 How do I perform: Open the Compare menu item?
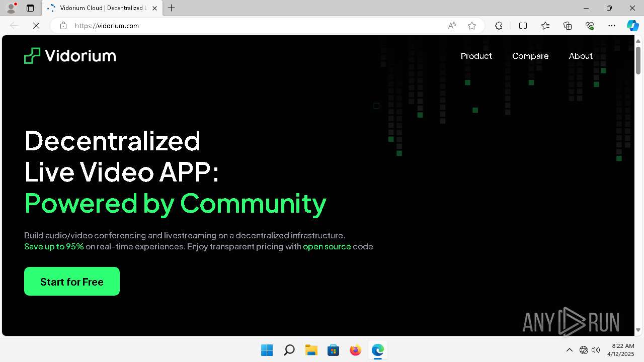pos(530,56)
